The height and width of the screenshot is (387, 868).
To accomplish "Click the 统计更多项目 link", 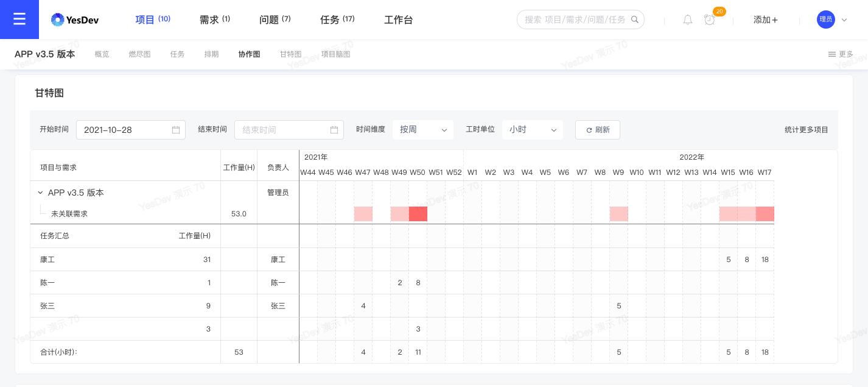I will pos(807,130).
